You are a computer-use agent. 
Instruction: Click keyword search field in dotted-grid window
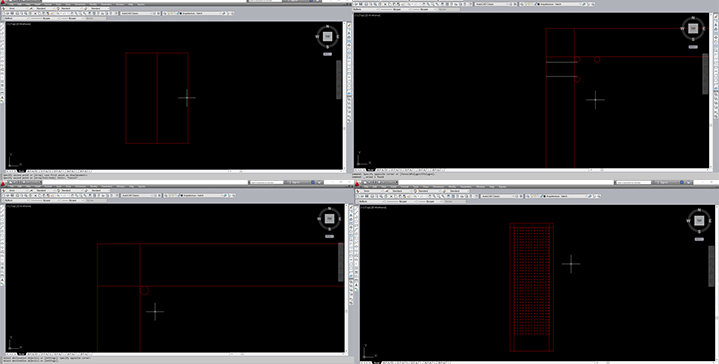(634, 182)
